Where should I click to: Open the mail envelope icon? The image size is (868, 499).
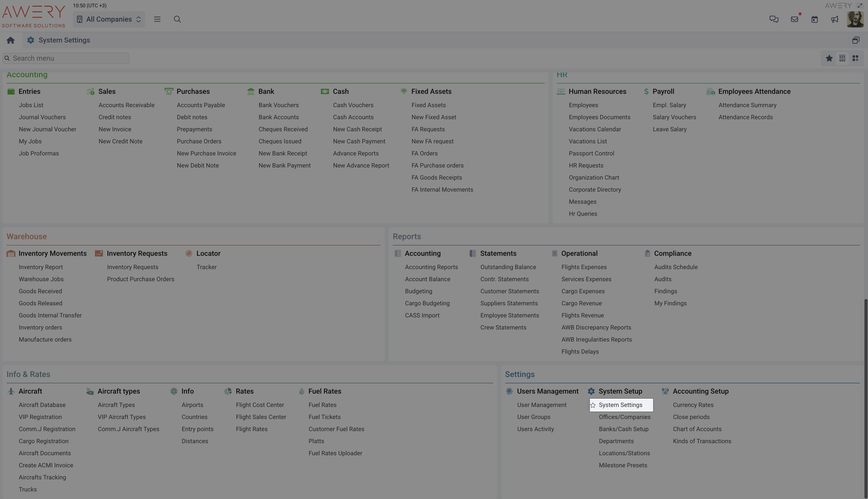pos(794,19)
